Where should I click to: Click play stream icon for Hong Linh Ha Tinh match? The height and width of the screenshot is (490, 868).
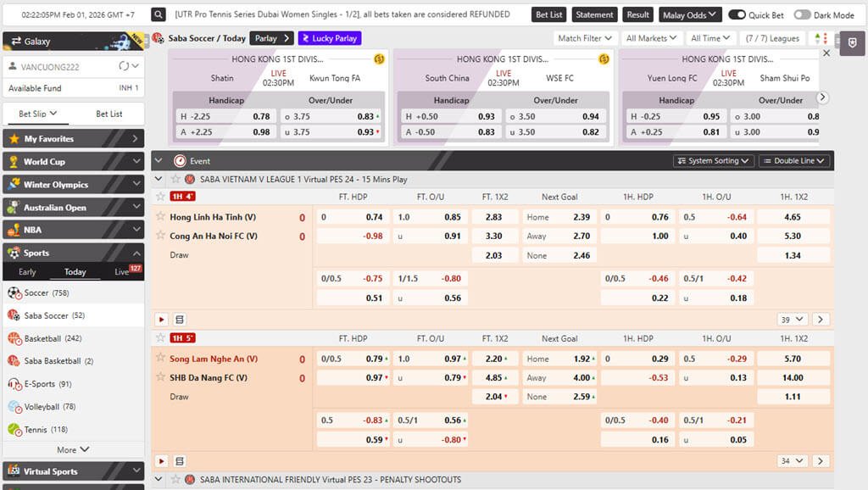161,319
